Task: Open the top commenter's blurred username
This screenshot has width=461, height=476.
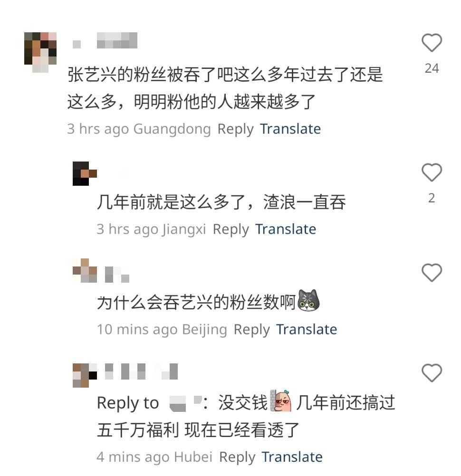Action: click(x=105, y=40)
